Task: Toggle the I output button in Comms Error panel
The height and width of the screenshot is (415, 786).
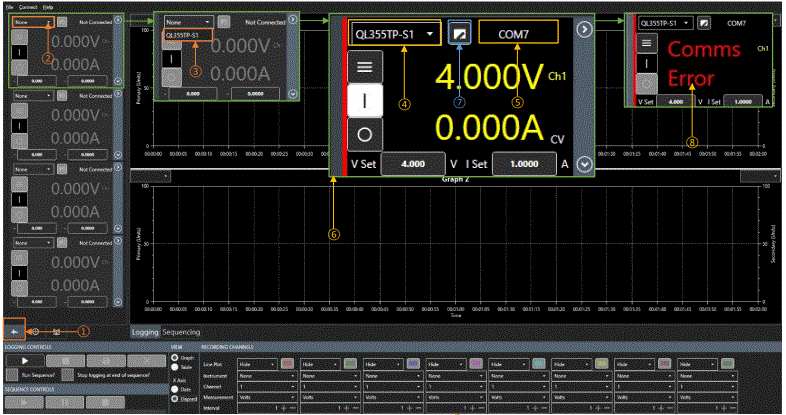Action: pos(646,64)
